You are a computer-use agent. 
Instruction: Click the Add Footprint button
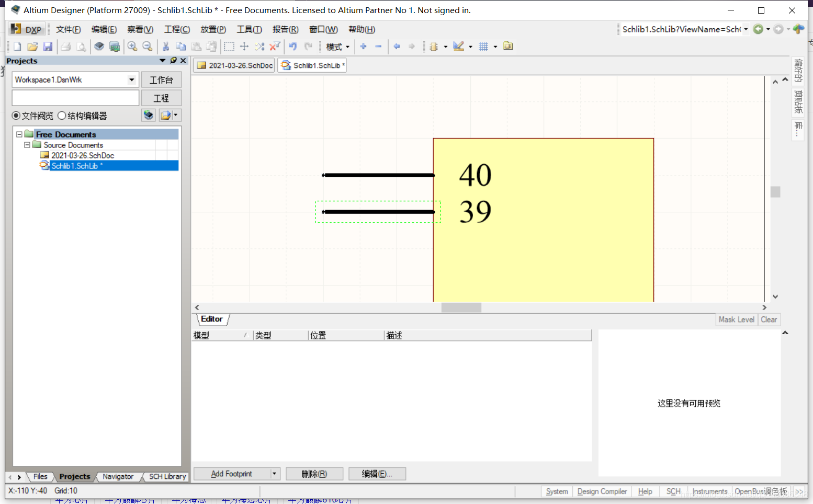tap(232, 474)
